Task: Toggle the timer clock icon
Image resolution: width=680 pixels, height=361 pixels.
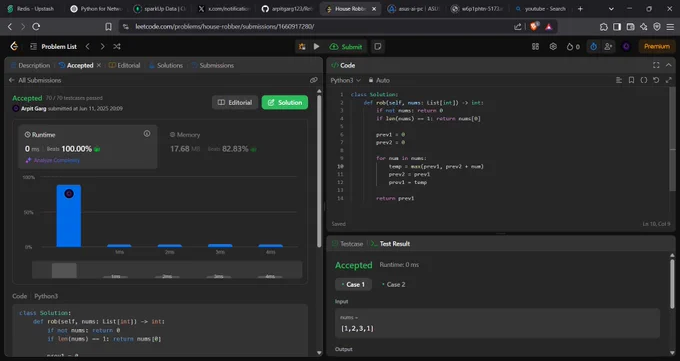Action: click(x=593, y=46)
